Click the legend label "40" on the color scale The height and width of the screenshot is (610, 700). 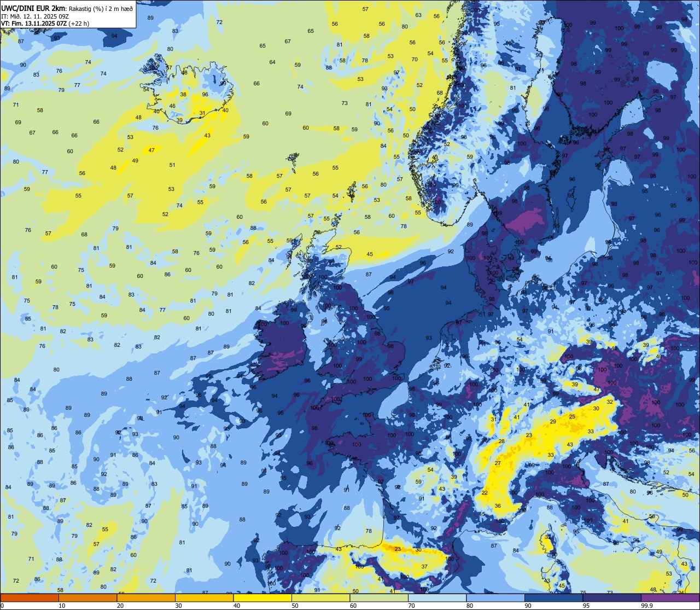coord(237,606)
